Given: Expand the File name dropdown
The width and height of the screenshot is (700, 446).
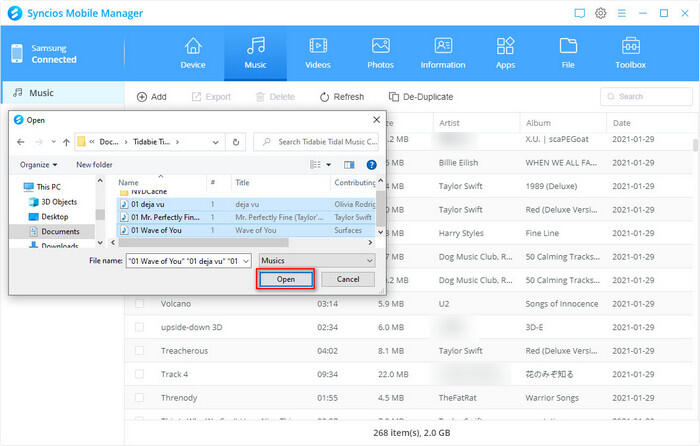Looking at the screenshot, I should click(x=246, y=261).
